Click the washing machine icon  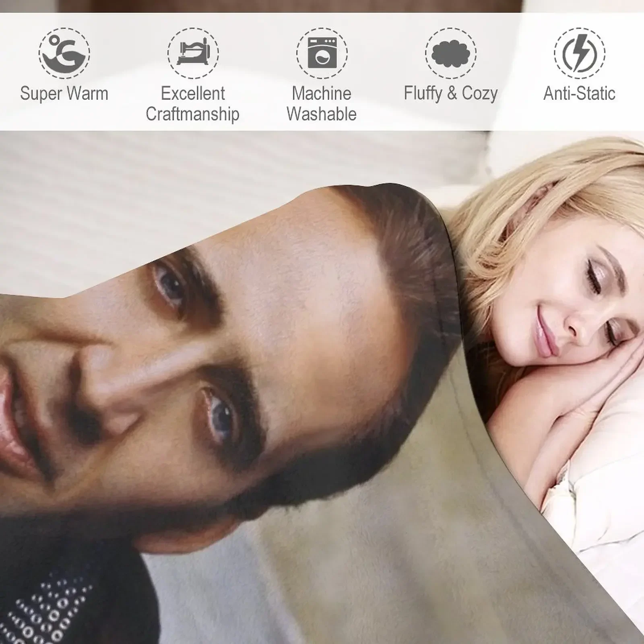(x=322, y=53)
